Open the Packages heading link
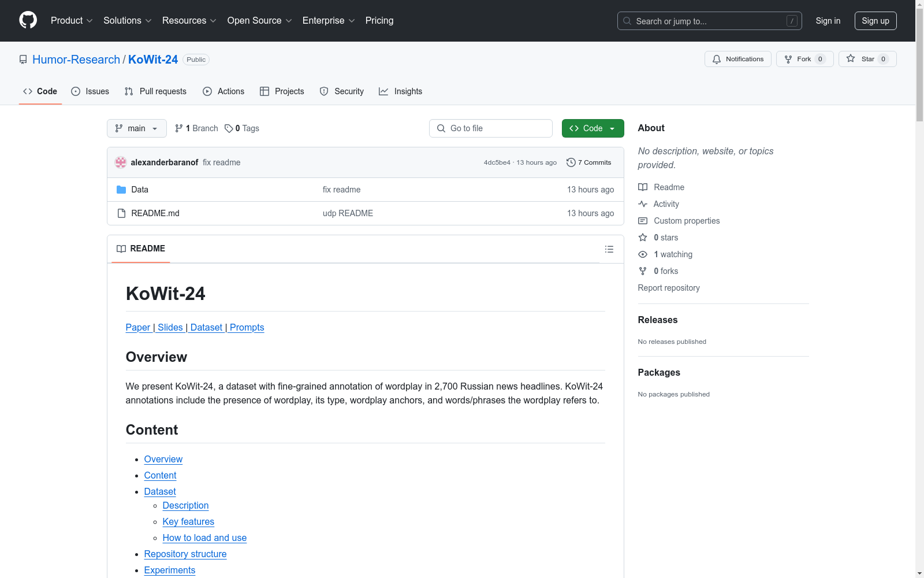This screenshot has height=578, width=924. pos(659,372)
